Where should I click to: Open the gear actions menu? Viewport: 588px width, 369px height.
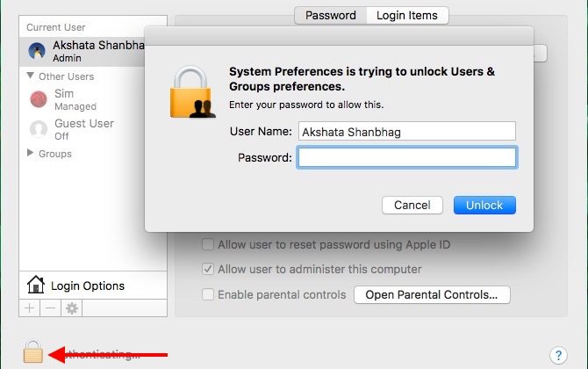(71, 308)
